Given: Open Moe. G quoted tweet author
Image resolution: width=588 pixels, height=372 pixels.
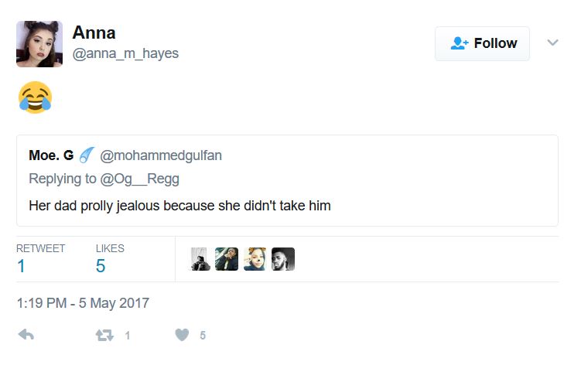Looking at the screenshot, I should tap(51, 155).
